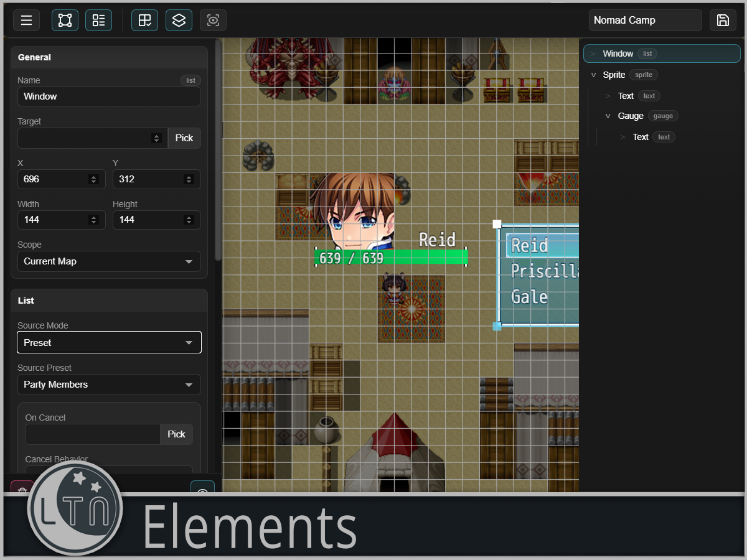Image resolution: width=747 pixels, height=560 pixels.
Task: Collapse the Gauge tree node arrow
Action: point(608,116)
